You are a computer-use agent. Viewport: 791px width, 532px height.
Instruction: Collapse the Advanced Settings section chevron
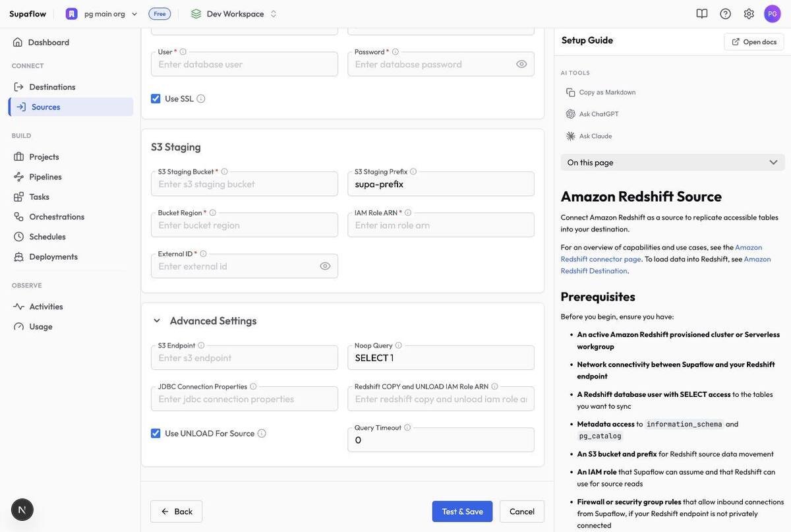(x=157, y=321)
